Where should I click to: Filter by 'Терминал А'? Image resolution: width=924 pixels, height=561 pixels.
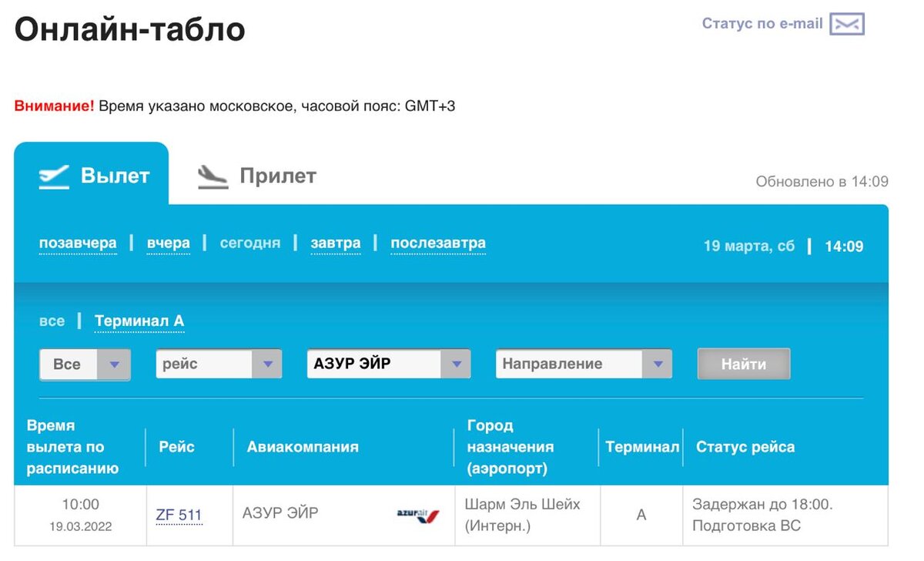pos(139,321)
